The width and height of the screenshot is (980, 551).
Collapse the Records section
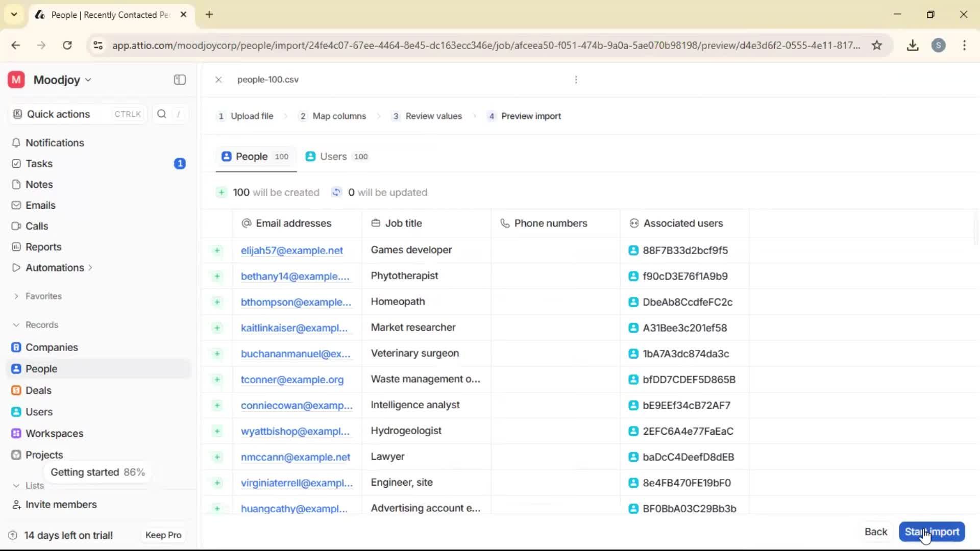click(15, 324)
